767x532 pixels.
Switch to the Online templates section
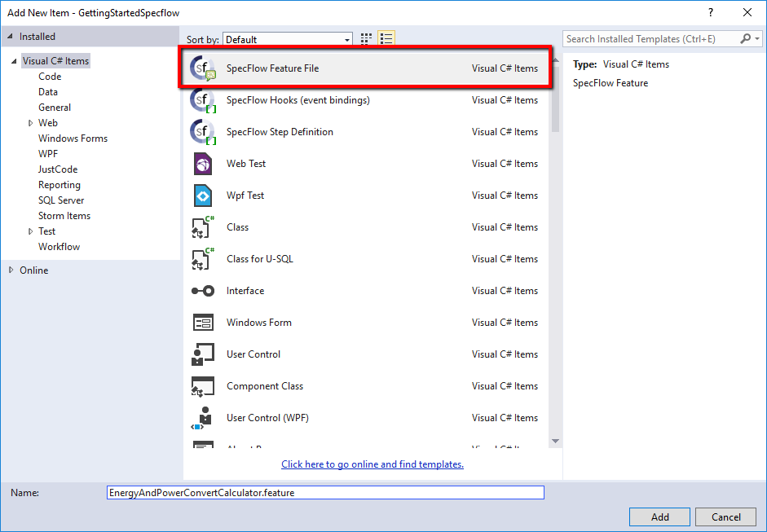click(x=33, y=270)
